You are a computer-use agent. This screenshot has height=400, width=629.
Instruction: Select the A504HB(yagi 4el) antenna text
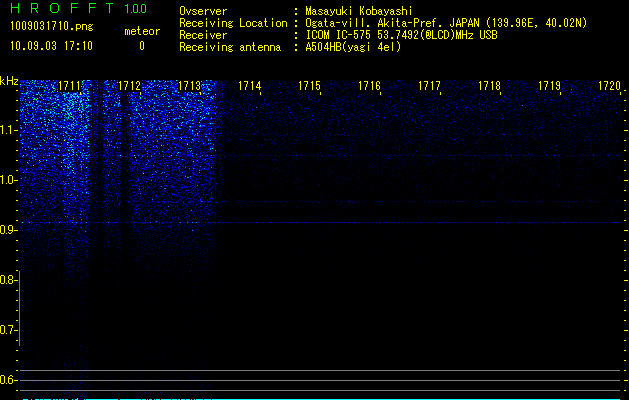353,47
